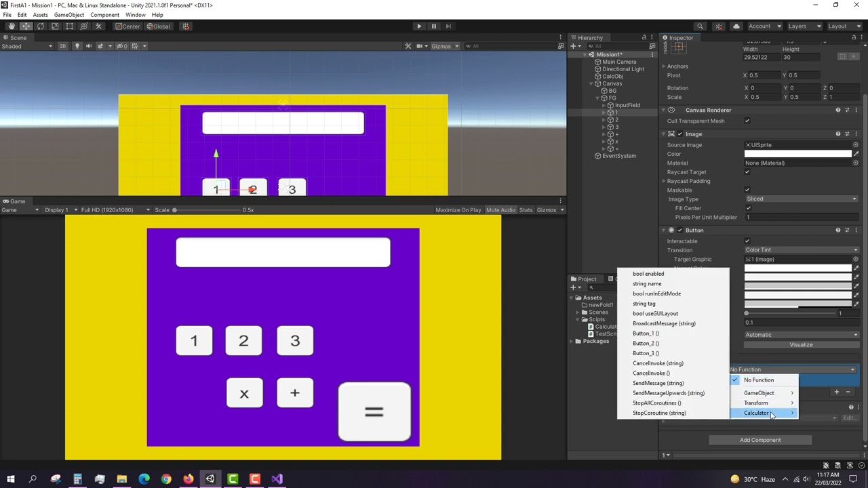Click eyedropper next to Image Color
The width and height of the screenshot is (868, 488).
pyautogui.click(x=856, y=154)
